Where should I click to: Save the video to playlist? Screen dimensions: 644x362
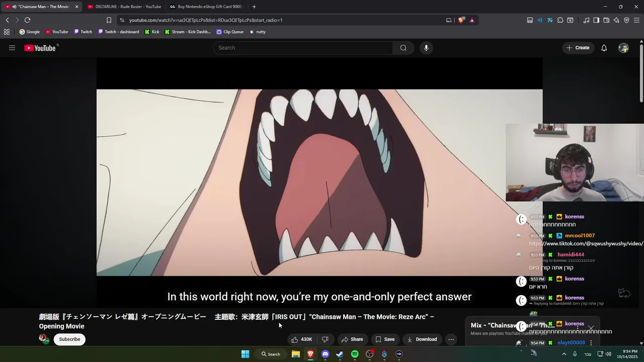(x=385, y=339)
